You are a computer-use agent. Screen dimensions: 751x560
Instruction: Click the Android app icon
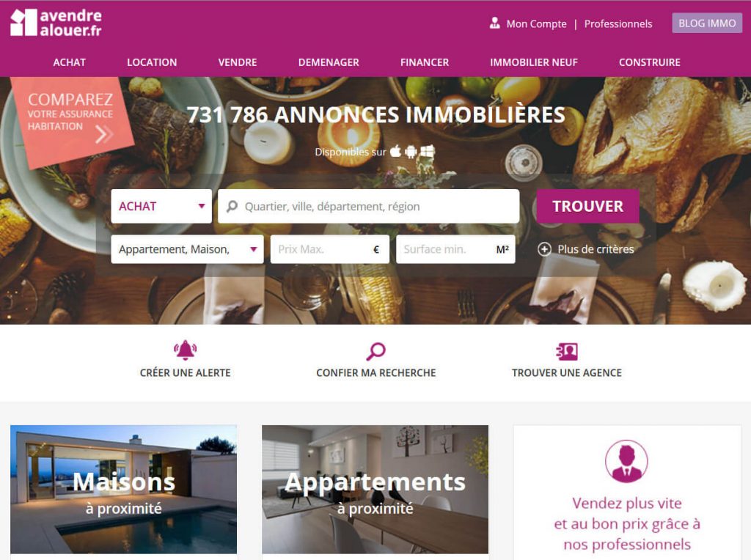point(411,152)
